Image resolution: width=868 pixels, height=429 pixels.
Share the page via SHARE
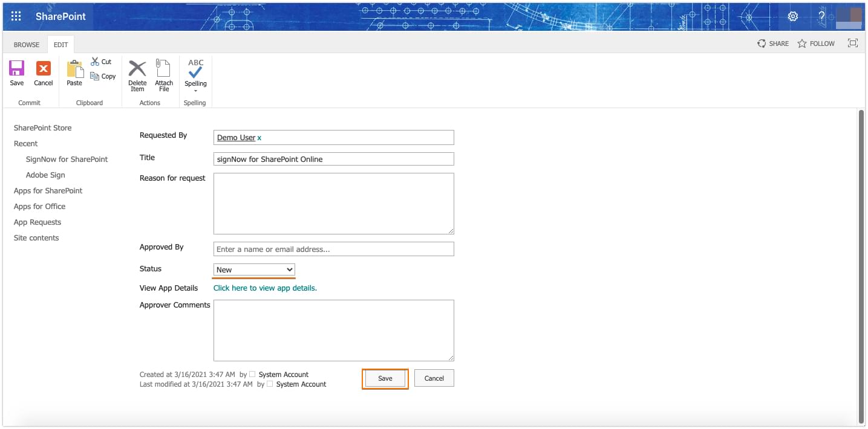coord(773,44)
